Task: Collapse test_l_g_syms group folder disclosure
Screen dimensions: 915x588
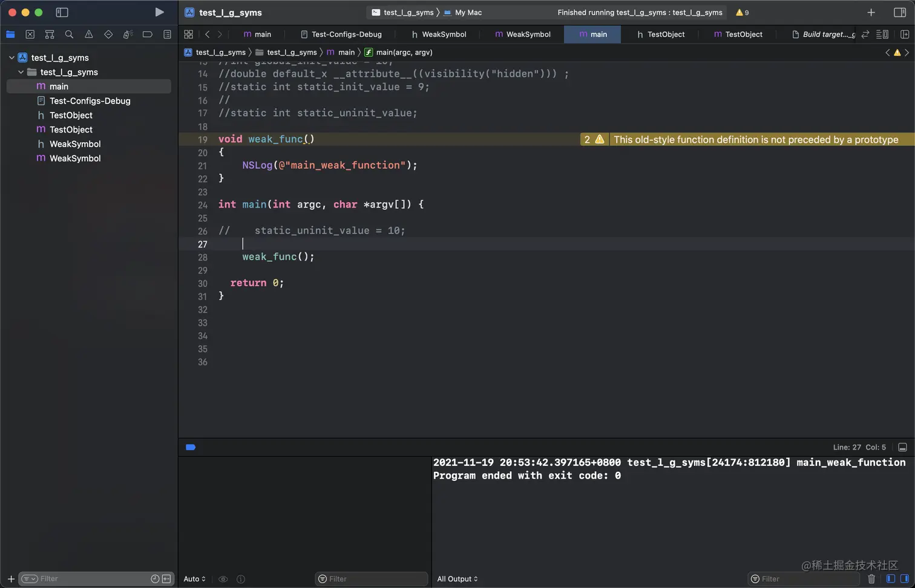Action: [21, 72]
